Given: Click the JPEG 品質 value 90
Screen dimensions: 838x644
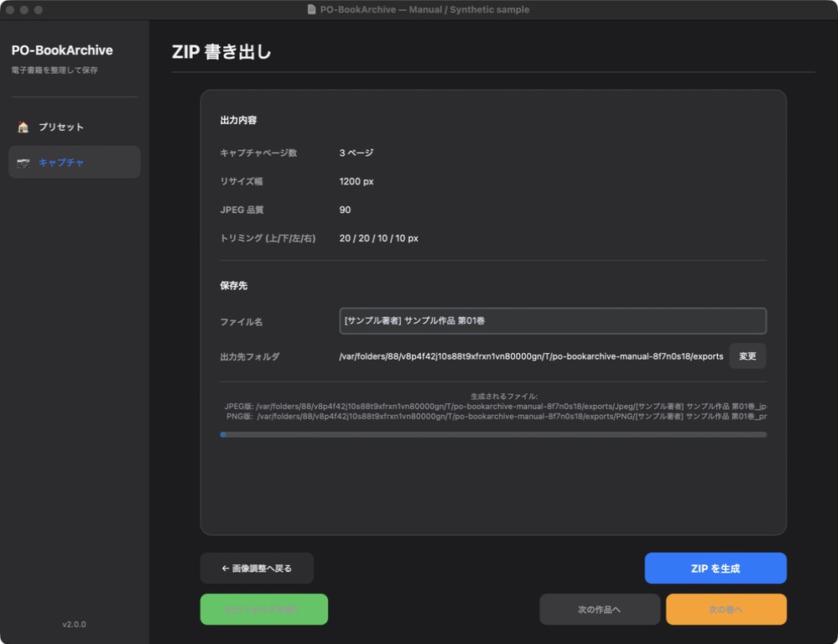Looking at the screenshot, I should coord(345,210).
